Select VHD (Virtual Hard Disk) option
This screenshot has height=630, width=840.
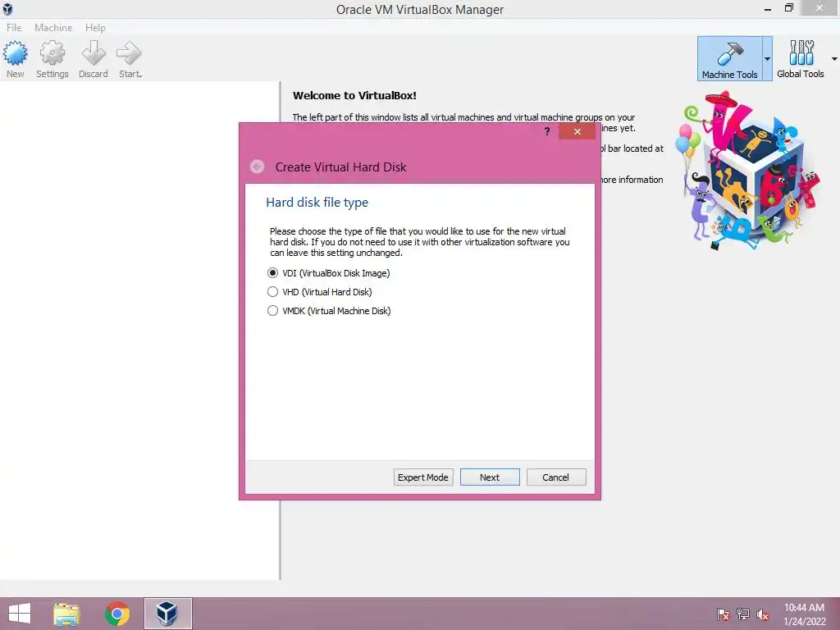[x=319, y=292]
